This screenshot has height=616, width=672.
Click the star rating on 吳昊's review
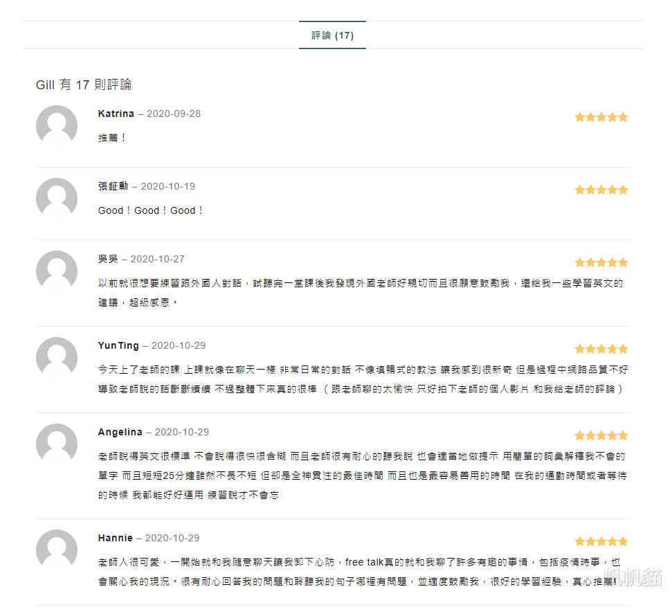click(601, 263)
